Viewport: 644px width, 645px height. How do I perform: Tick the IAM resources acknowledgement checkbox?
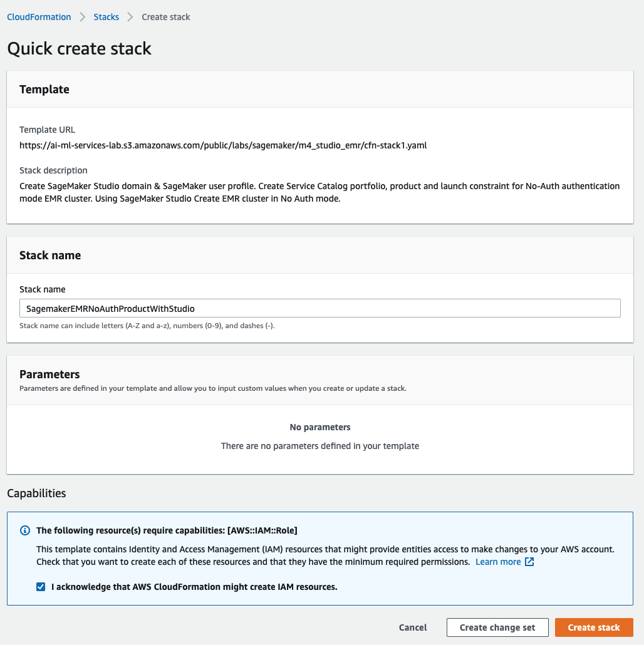pos(41,587)
